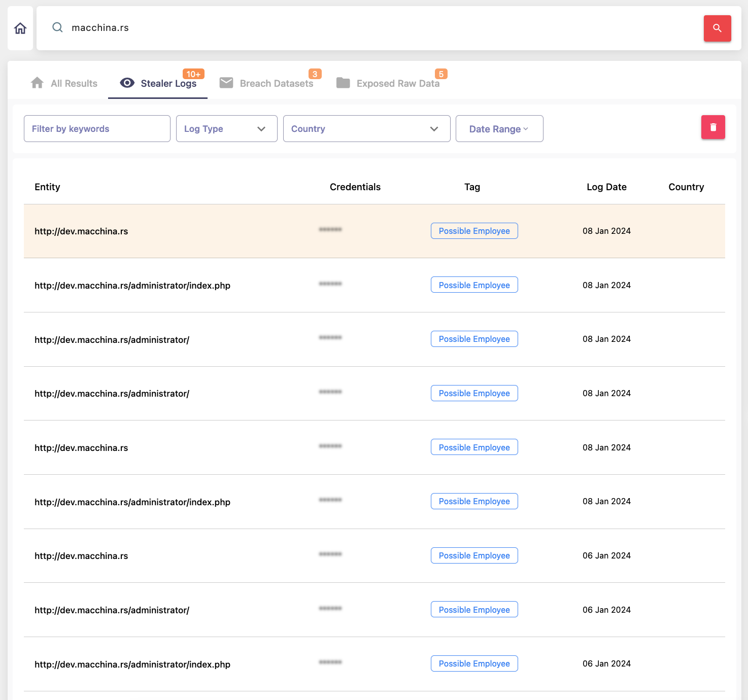Screen dimensions: 748x700
Task: Click the 10+ badge on Stealer Logs
Action: tap(193, 74)
